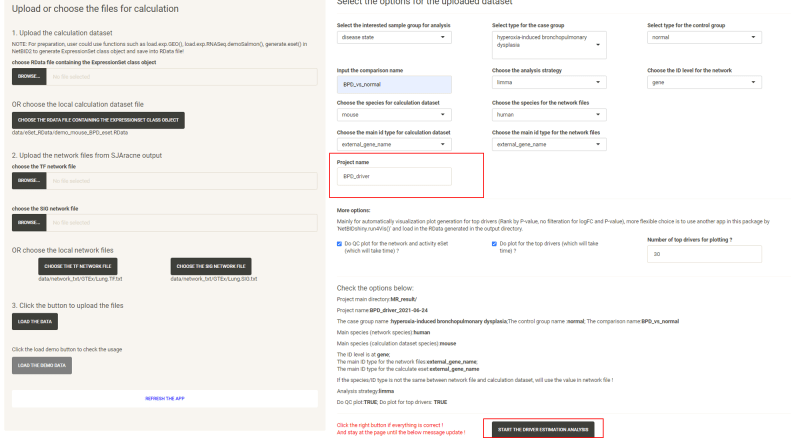800x438 pixels.
Task: Start the driver estimation analysis
Action: tap(543, 429)
